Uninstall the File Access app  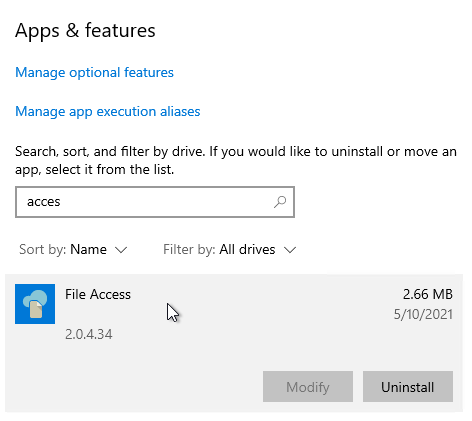pyautogui.click(x=408, y=387)
